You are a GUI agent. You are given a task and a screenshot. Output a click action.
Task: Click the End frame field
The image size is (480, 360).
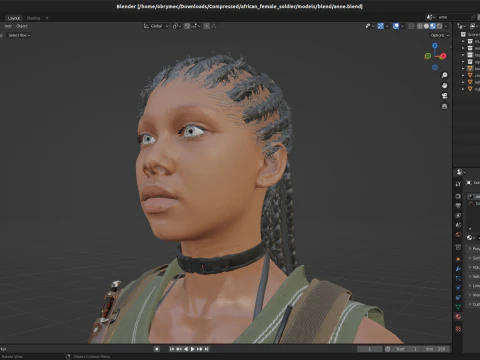435,349
